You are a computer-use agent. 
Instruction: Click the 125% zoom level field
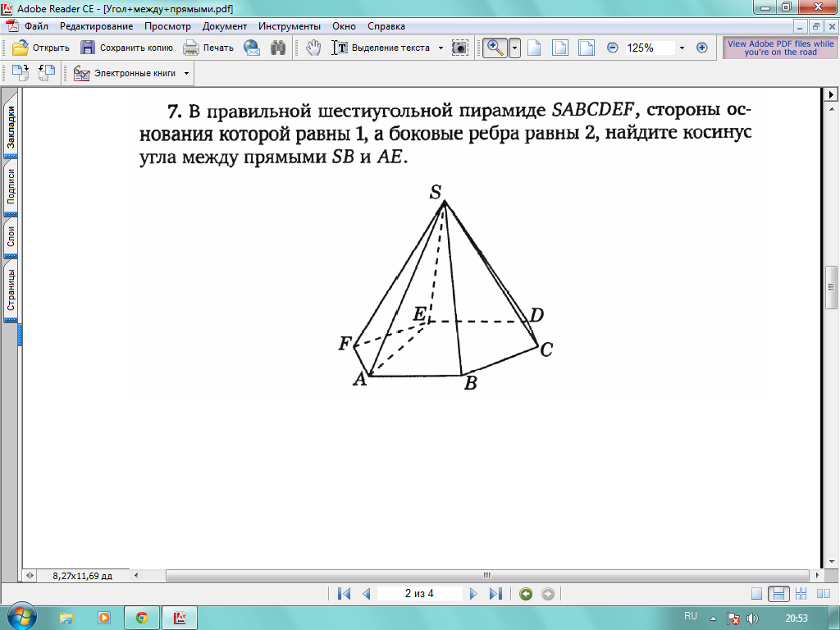pyautogui.click(x=650, y=48)
